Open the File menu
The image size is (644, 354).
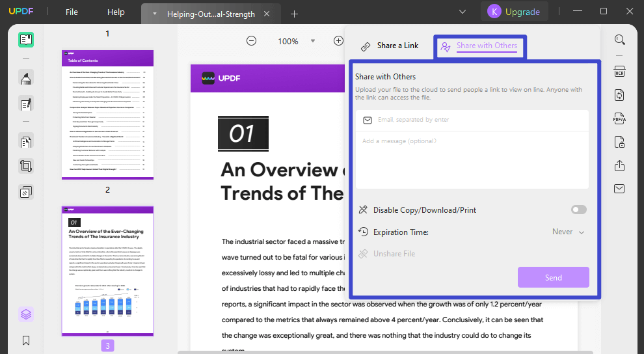[x=72, y=12]
